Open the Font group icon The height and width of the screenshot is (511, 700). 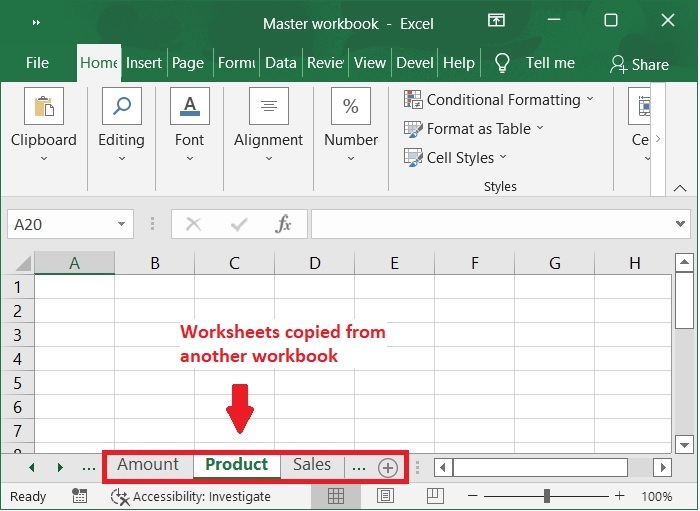coord(190,106)
